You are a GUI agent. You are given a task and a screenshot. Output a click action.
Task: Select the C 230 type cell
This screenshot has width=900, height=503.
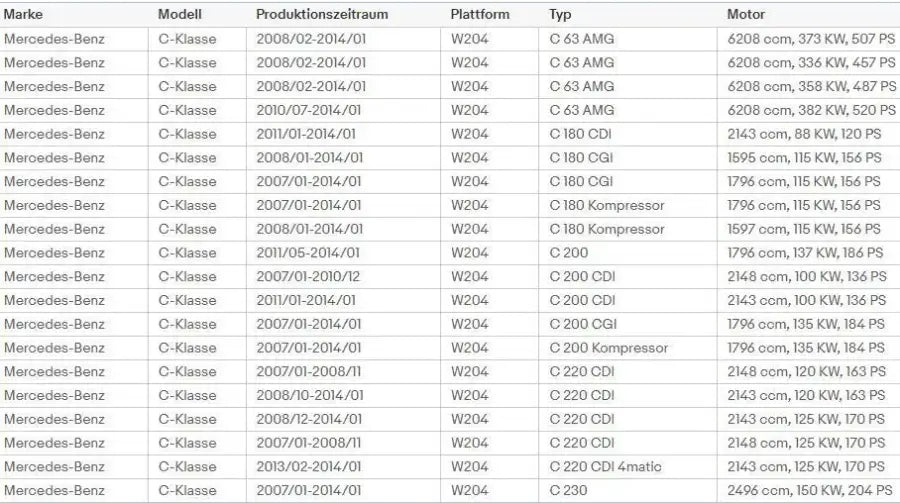pos(569,491)
